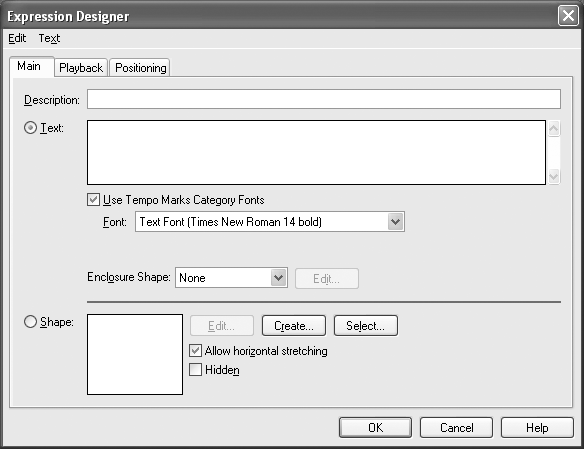The height and width of the screenshot is (449, 584).
Task: Uncheck Use Tempo Marks Category Fonts
Action: pos(93,200)
